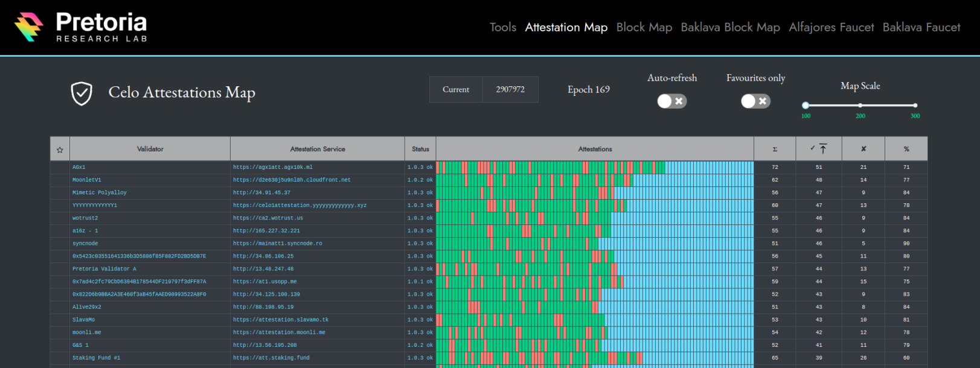Open https://attestation.slavamo.tk link
This screenshot has width=980, height=368.
(281, 320)
